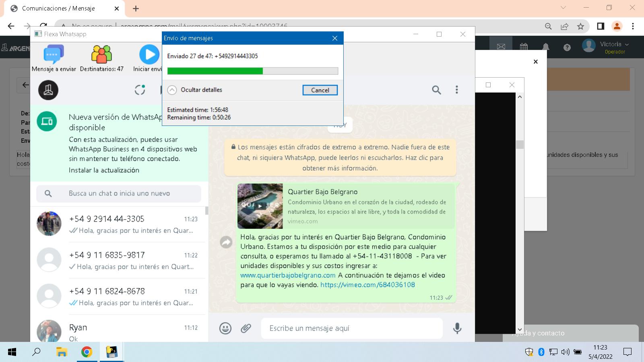Open taskbar search
Viewport: 644px width, 362px height.
point(37,352)
